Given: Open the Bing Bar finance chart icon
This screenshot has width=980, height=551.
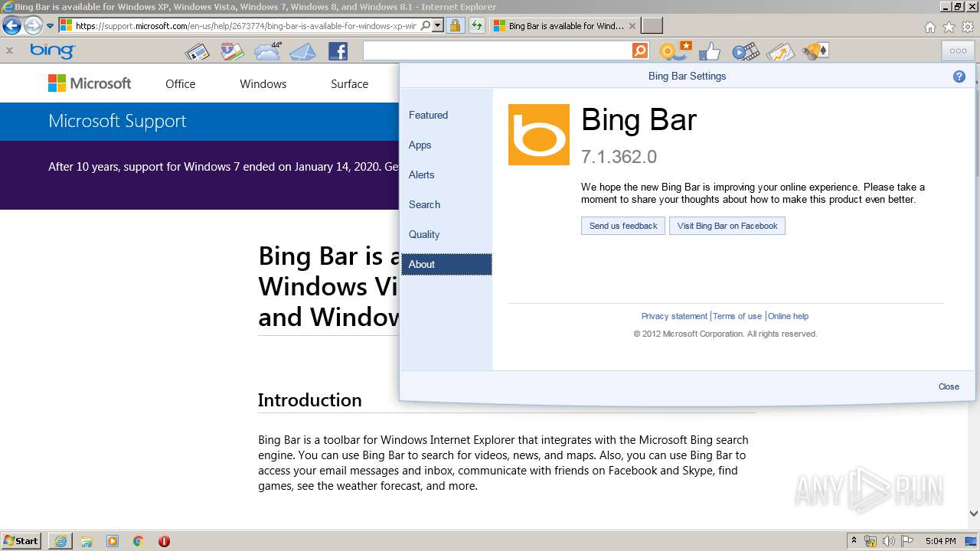Looking at the screenshot, I should click(x=780, y=51).
